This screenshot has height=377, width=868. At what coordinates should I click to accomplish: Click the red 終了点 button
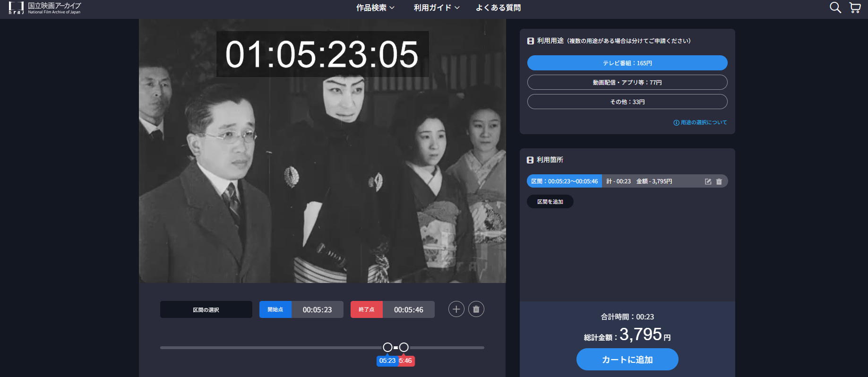coord(366,309)
